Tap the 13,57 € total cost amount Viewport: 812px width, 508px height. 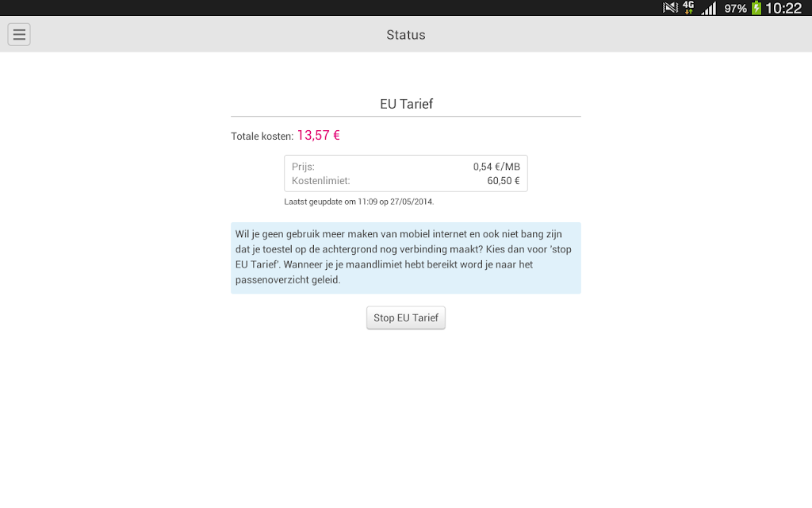click(x=319, y=135)
